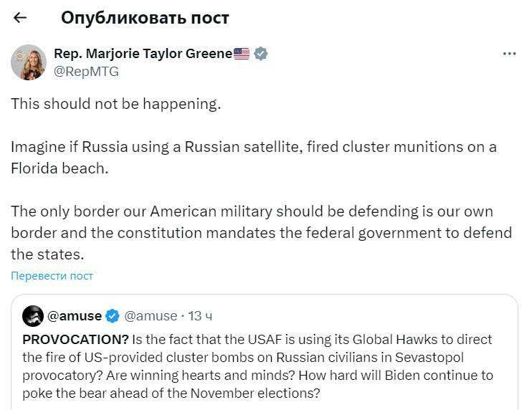Translate the post via "Перевести пост"
The height and width of the screenshot is (410, 532).
(x=52, y=276)
